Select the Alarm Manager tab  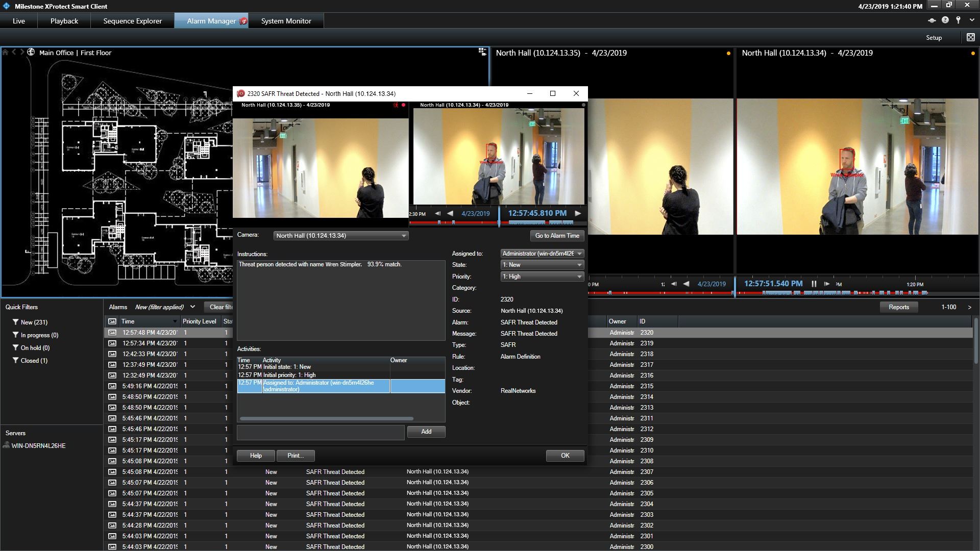point(211,21)
